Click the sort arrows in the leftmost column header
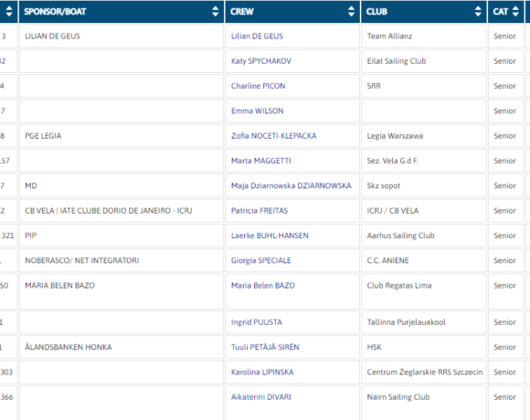Viewport: 530px width, 420px height. point(9,12)
